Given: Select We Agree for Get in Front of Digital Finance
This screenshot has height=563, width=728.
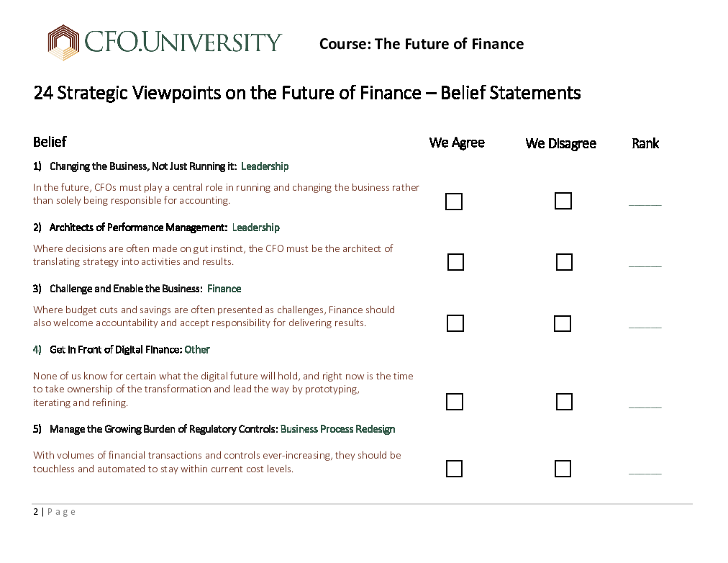Looking at the screenshot, I should (455, 402).
